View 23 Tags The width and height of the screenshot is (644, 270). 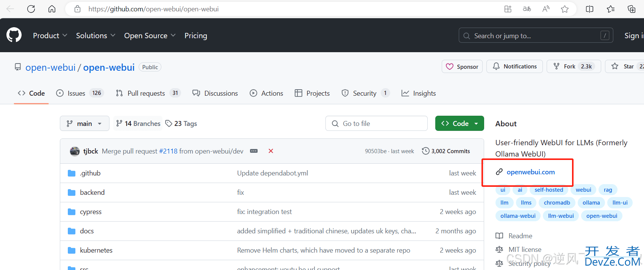click(x=181, y=124)
